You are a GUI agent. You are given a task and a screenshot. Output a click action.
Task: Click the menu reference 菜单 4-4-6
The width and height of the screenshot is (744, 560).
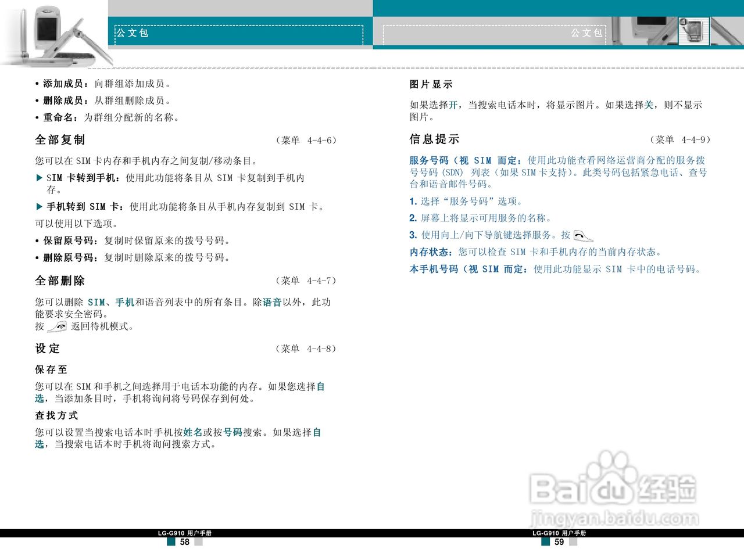click(x=306, y=140)
